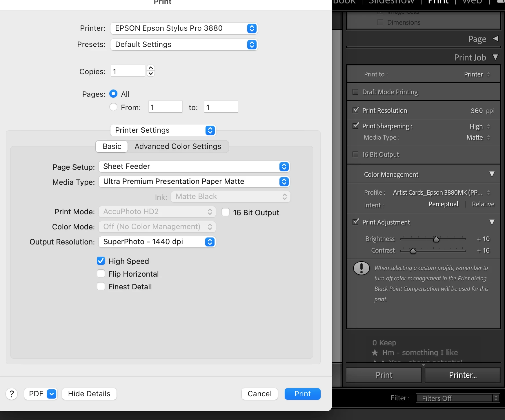Open the PDF options dropdown arrow
Screen dimensions: 505x420
(x=52, y=394)
